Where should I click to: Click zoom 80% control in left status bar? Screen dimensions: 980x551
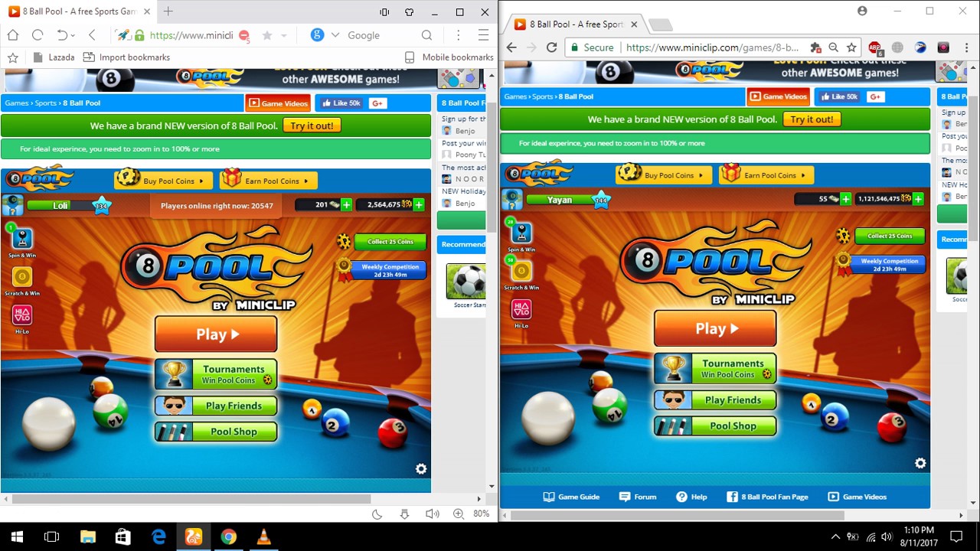click(471, 514)
